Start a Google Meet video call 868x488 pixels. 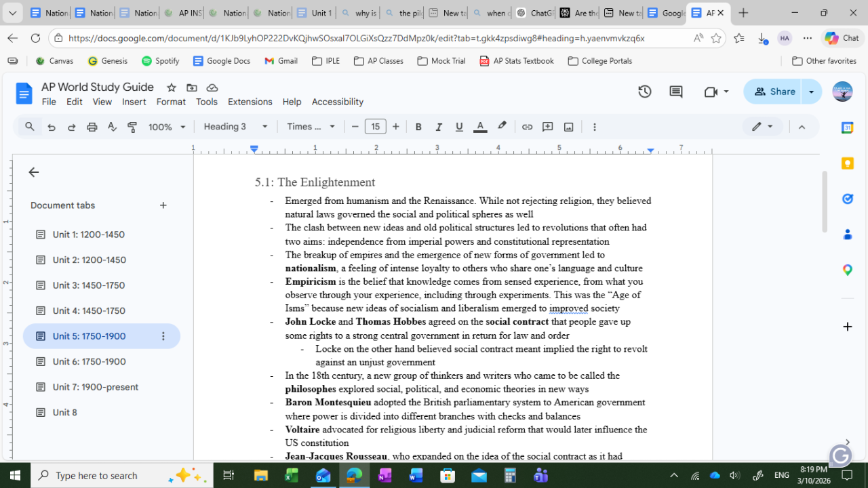(711, 91)
